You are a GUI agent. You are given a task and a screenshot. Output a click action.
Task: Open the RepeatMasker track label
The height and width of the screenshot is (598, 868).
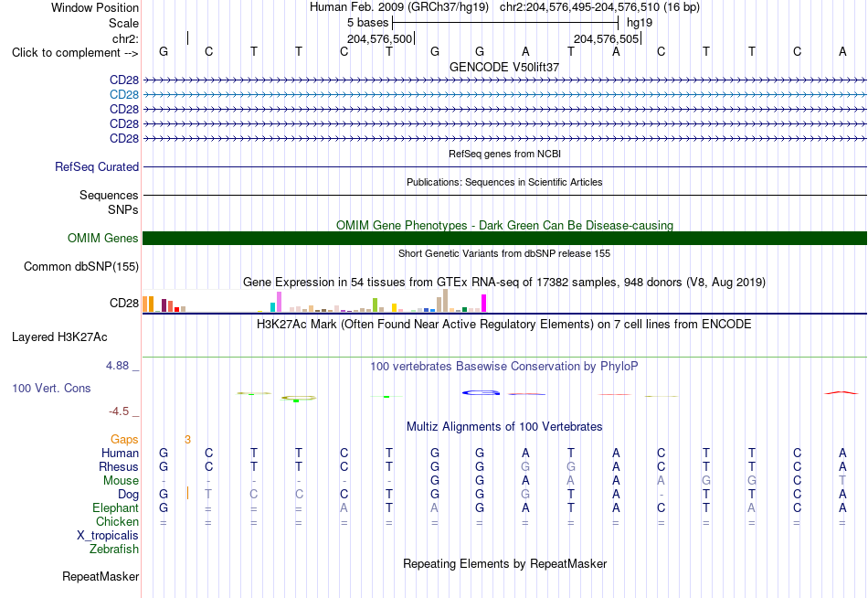coord(101,576)
